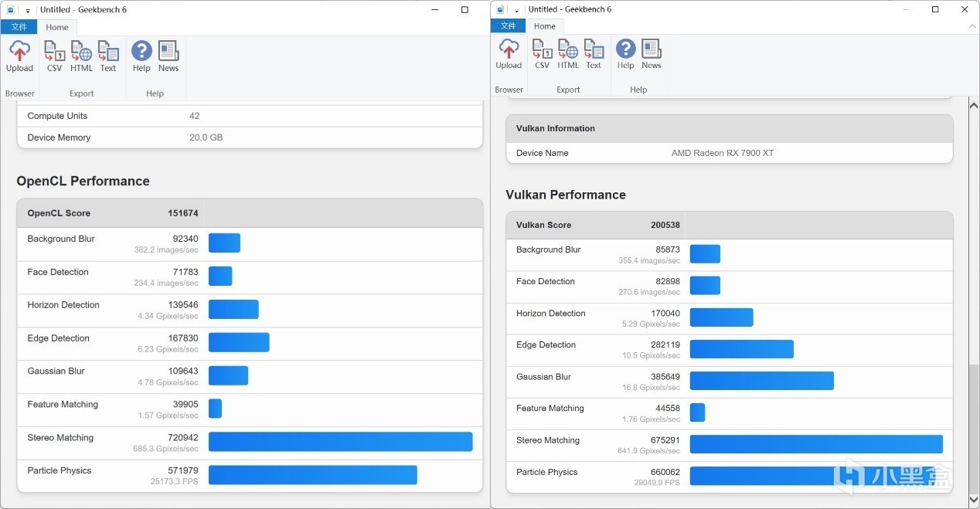Click Vulkan Score value 200538
This screenshot has width=980, height=509.
665,225
